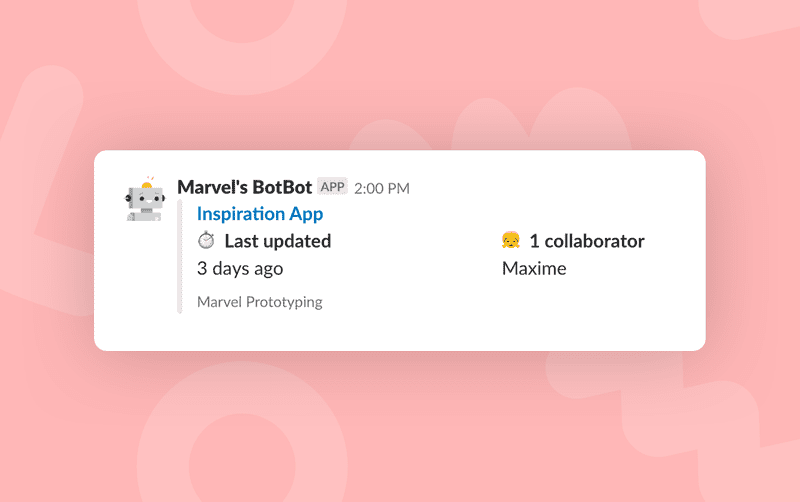Select the Last updated field title
The width and height of the screenshot is (800, 502).
point(277,241)
